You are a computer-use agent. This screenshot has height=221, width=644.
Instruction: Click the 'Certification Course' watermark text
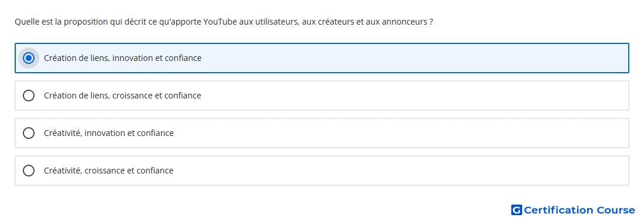(x=579, y=210)
